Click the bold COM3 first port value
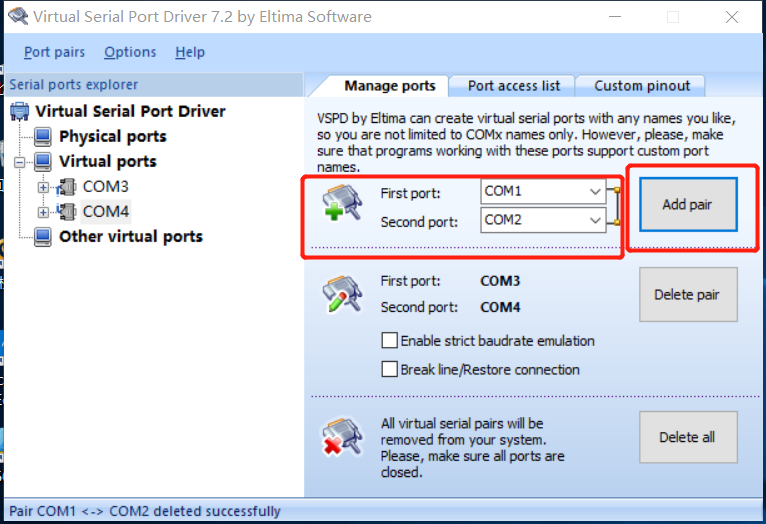 click(500, 281)
